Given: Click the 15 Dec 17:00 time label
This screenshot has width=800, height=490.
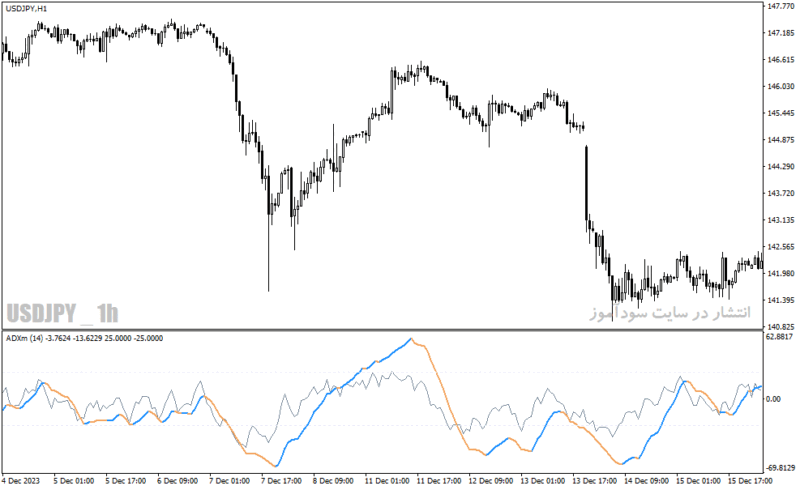Looking at the screenshot, I should (x=750, y=481).
